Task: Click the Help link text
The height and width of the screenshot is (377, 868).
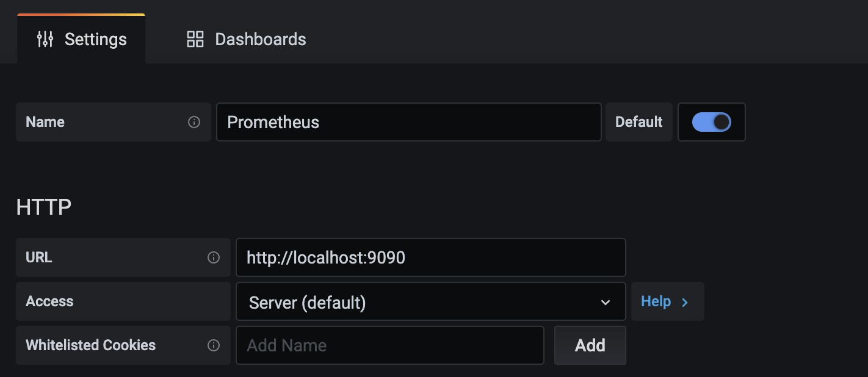Action: [x=656, y=301]
